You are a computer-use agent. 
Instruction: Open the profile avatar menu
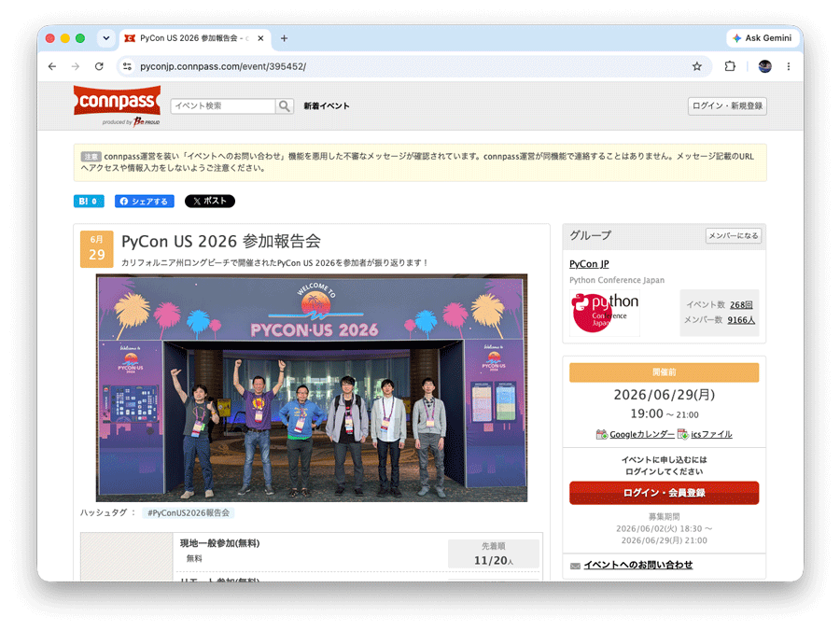tap(765, 66)
